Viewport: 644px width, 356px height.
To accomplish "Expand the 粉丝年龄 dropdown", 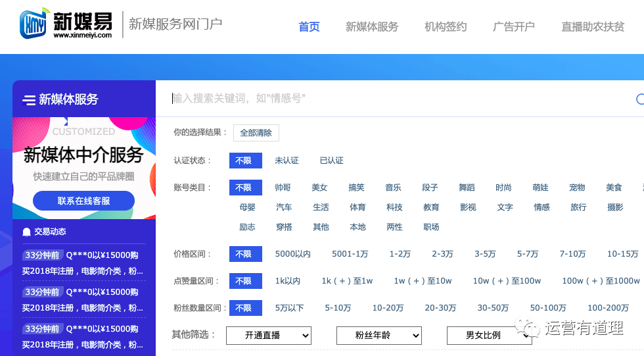I will coord(379,336).
